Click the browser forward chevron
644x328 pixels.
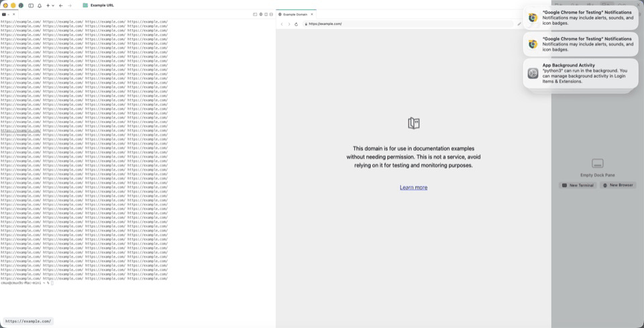[x=288, y=24]
